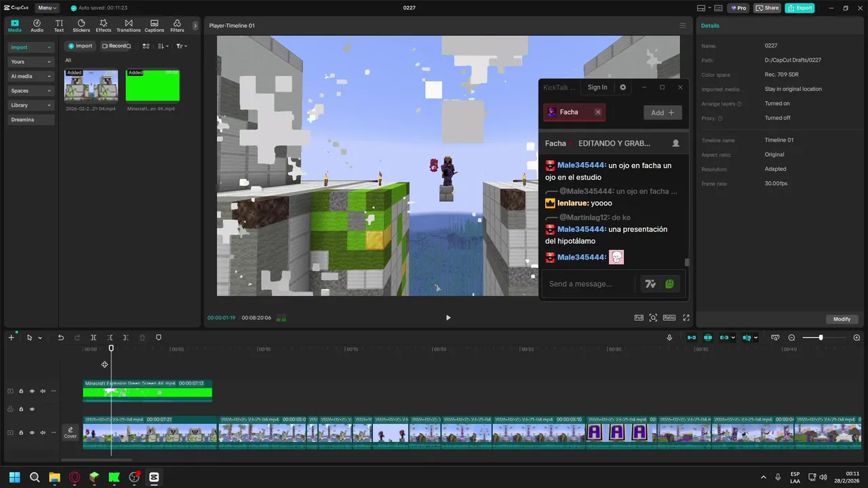The width and height of the screenshot is (868, 488).
Task: Open the Filters tab
Action: (x=177, y=26)
